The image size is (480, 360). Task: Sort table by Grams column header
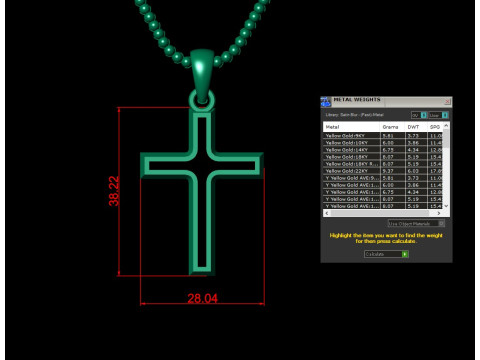pos(392,127)
